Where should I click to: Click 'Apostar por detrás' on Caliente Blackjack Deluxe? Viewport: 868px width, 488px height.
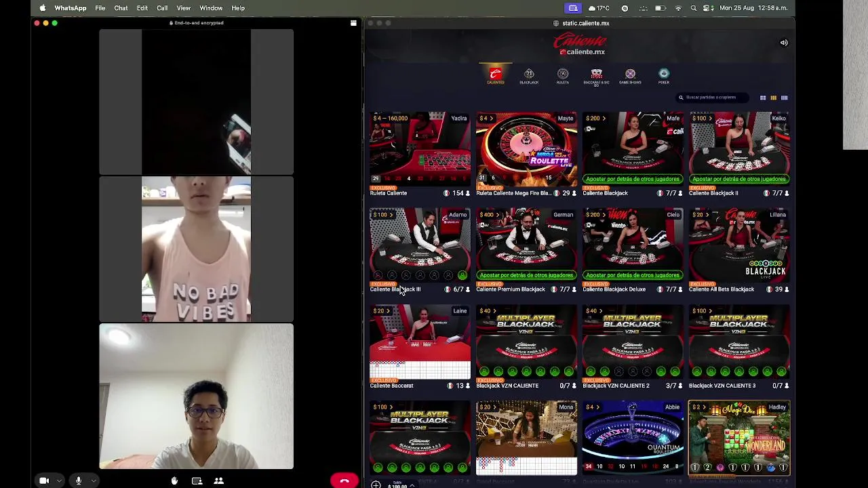[x=632, y=275]
